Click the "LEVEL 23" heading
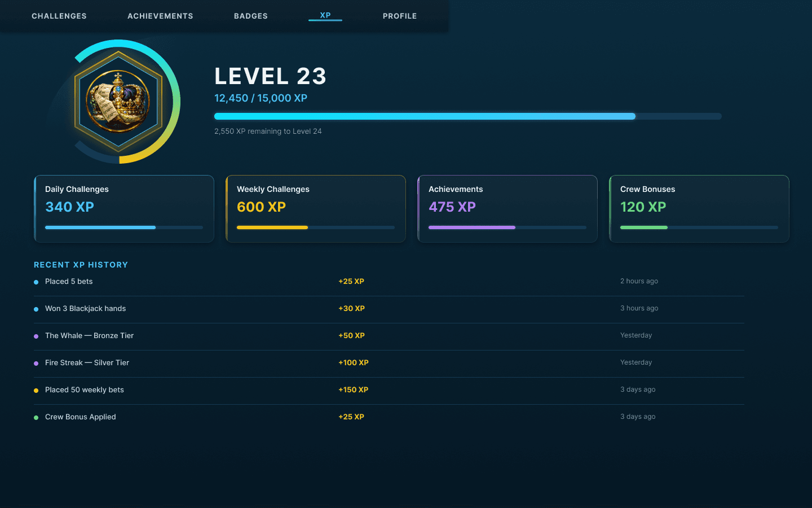This screenshot has height=508, width=812. 270,76
